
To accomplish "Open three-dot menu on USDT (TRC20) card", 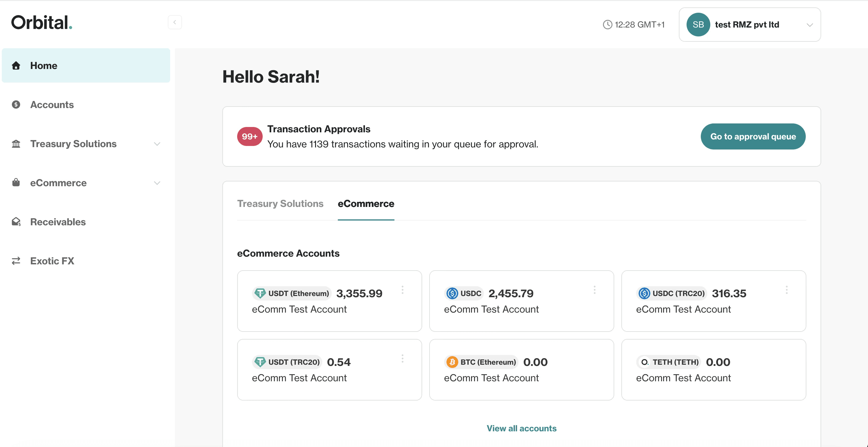I will pyautogui.click(x=402, y=358).
